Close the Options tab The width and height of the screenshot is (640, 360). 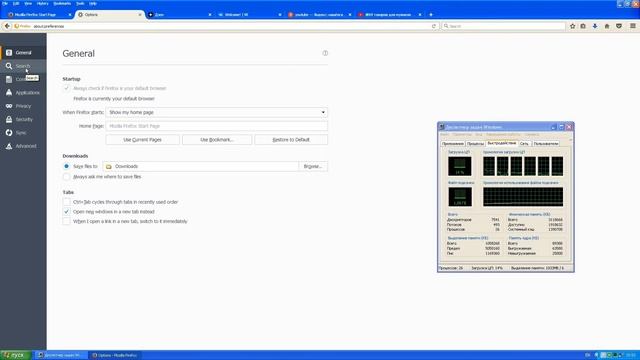coord(140,15)
